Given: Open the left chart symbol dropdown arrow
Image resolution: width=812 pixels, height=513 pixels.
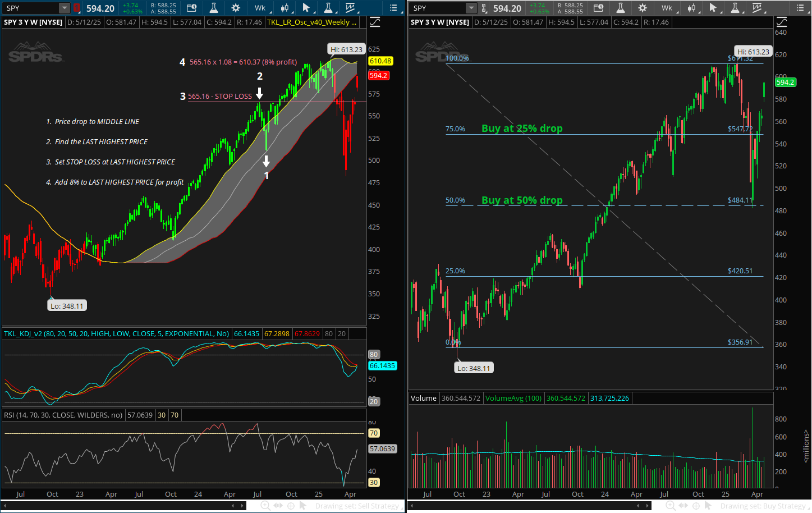Looking at the screenshot, I should [x=65, y=8].
